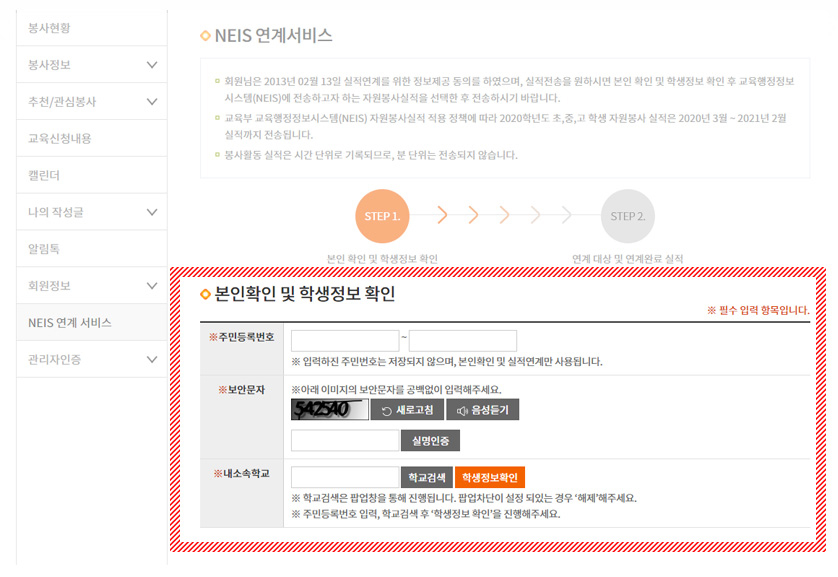Screen dimensions: 838x577
Task: Click the orange 학생정보확인 button
Action: (x=490, y=477)
